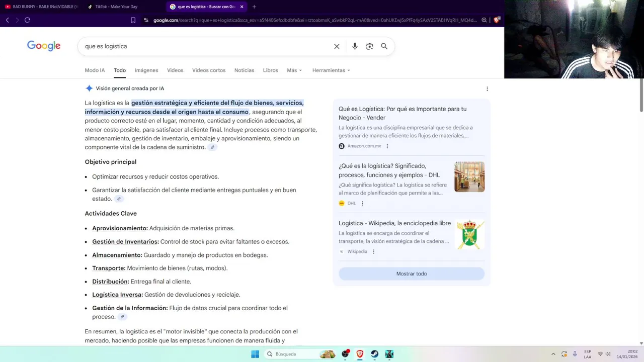This screenshot has width=644, height=362.
Task: Click 'Actividades Clave' heading text
Action: coord(111,214)
